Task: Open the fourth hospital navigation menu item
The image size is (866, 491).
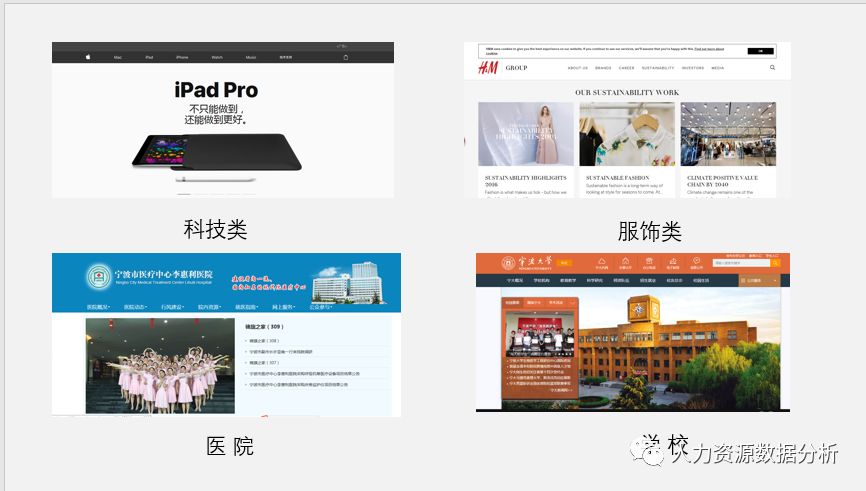Action: (x=210, y=307)
